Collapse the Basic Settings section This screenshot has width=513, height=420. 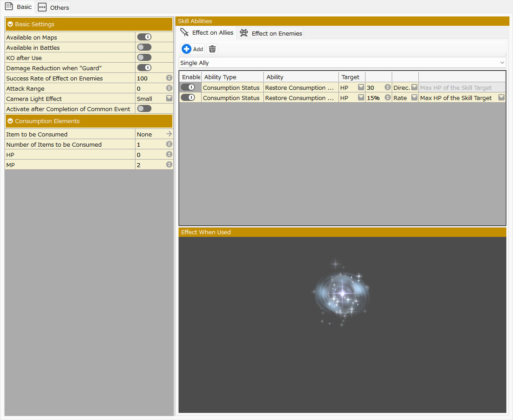coord(10,24)
